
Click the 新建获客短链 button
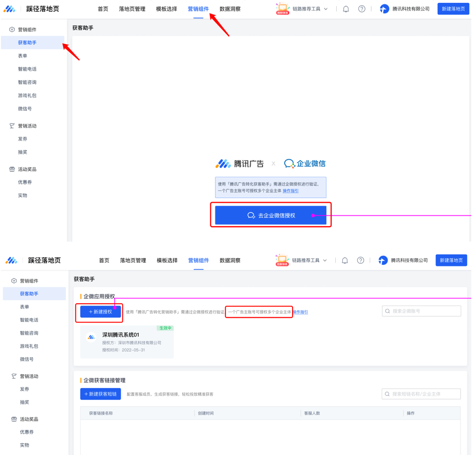pos(101,394)
